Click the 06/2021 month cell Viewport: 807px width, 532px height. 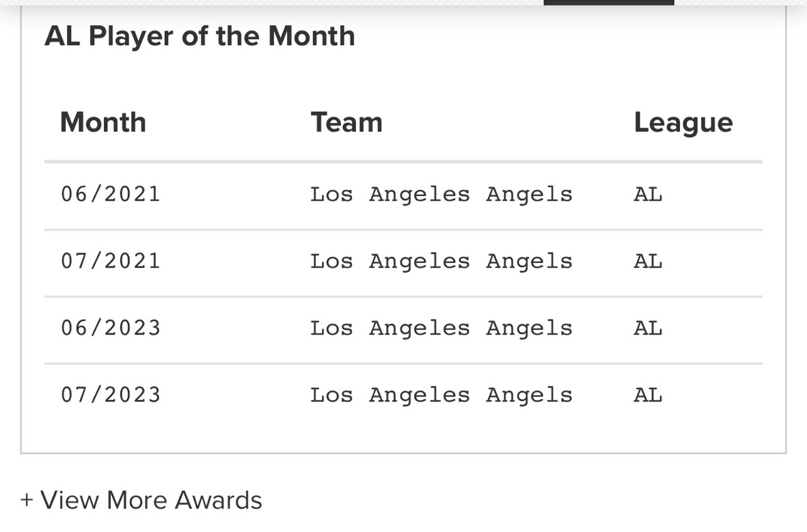tap(111, 195)
